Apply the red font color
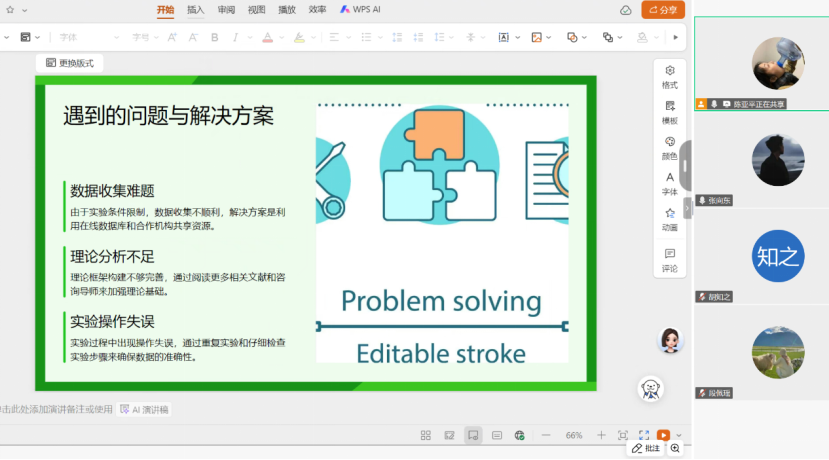The image size is (829, 460). point(268,37)
